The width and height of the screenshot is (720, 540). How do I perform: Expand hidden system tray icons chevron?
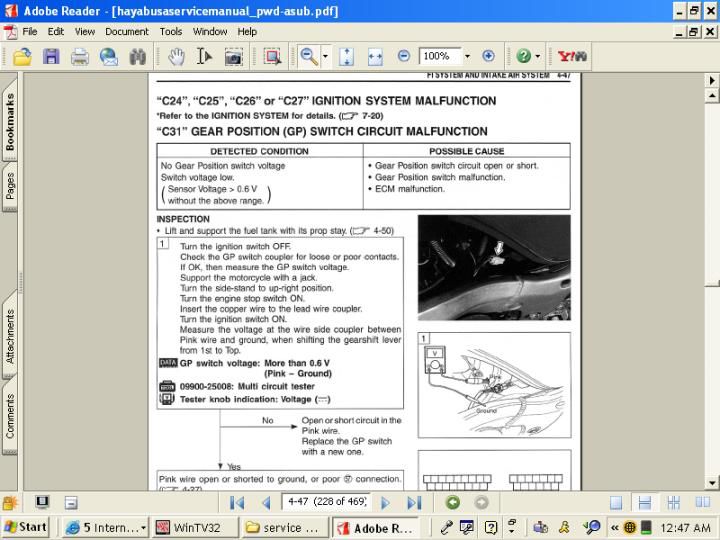point(615,528)
